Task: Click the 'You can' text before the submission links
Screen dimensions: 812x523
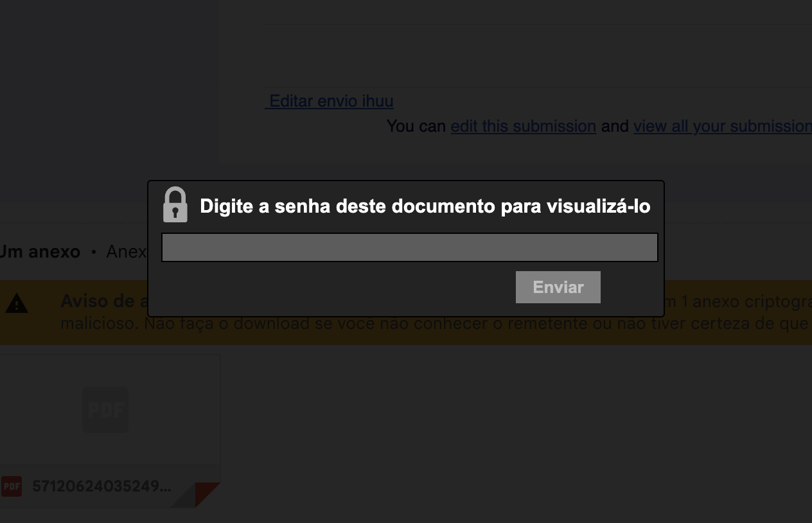Action: click(416, 126)
